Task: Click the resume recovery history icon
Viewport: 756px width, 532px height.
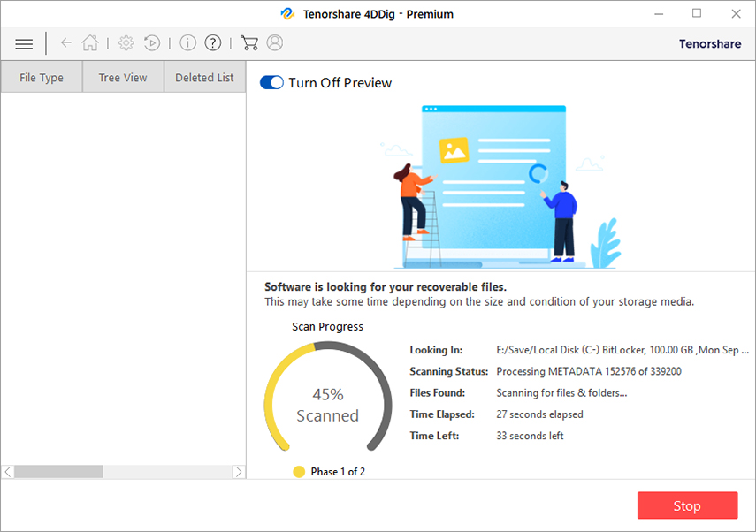Action: pos(152,43)
